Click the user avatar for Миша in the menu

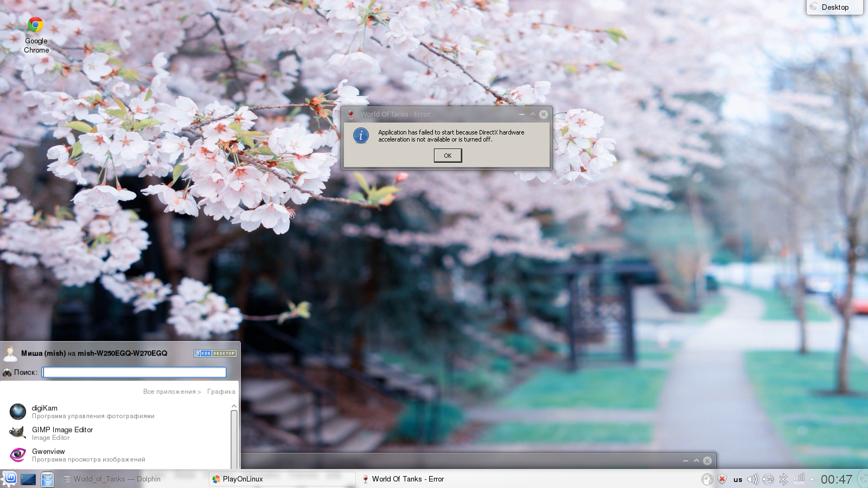tap(10, 353)
